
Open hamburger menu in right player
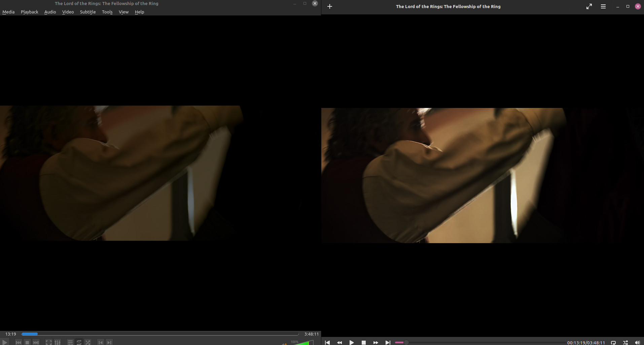[603, 6]
